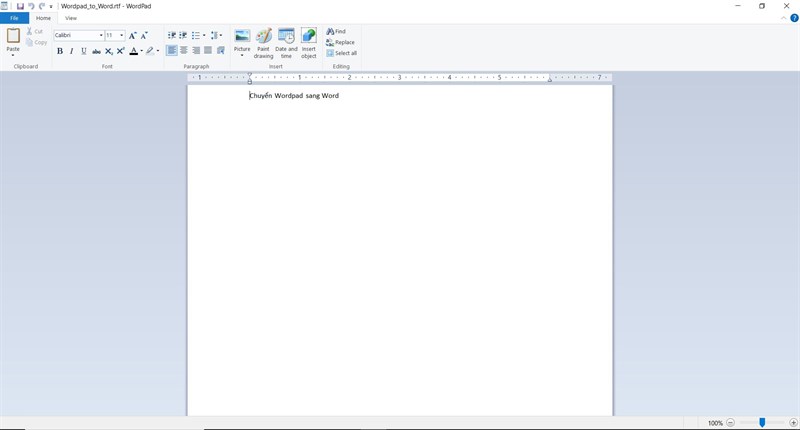Click the right margin marker on ruler
Viewport: 800px width, 430px height.
coord(549,79)
